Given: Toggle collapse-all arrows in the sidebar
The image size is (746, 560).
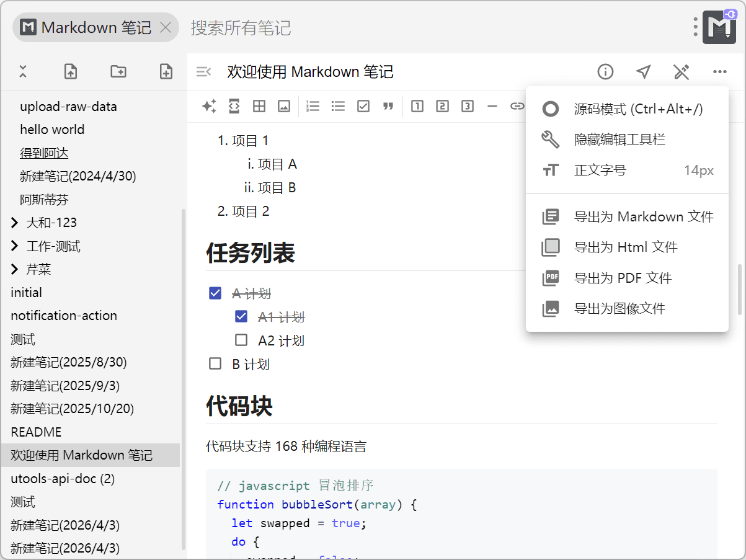Looking at the screenshot, I should click(x=23, y=71).
